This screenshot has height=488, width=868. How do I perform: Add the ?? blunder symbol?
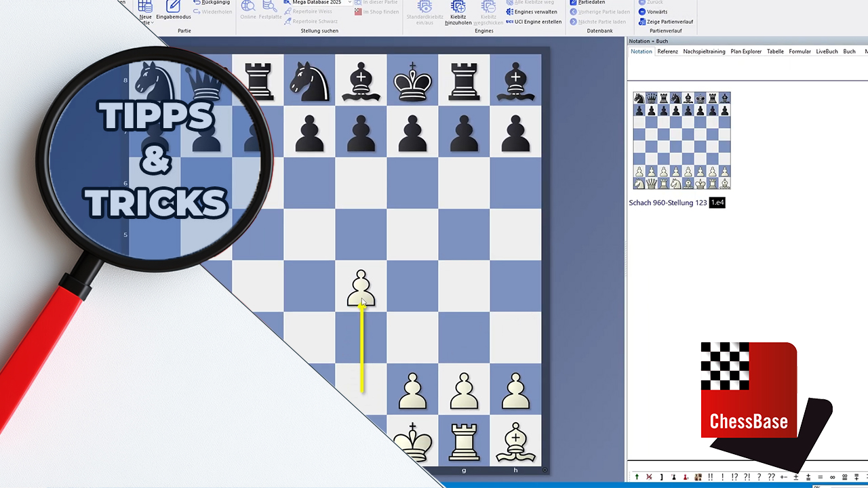pos(772,477)
